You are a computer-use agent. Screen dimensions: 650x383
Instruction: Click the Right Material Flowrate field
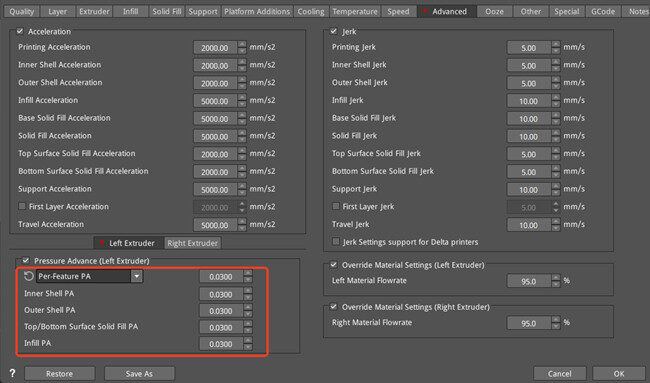click(x=529, y=323)
